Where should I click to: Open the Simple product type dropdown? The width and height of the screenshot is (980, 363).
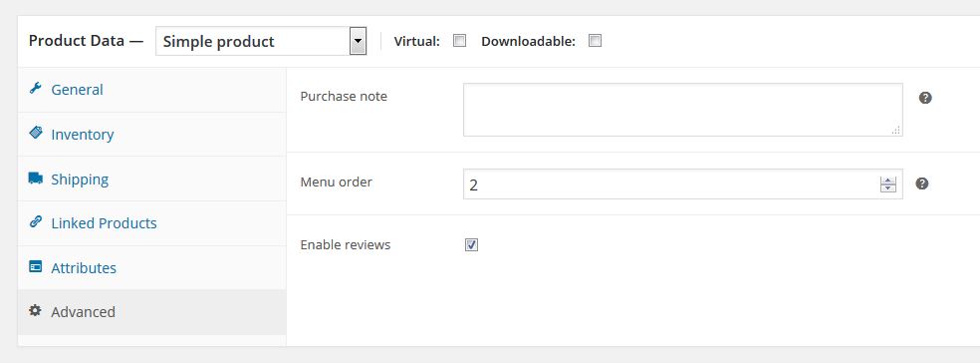(261, 41)
